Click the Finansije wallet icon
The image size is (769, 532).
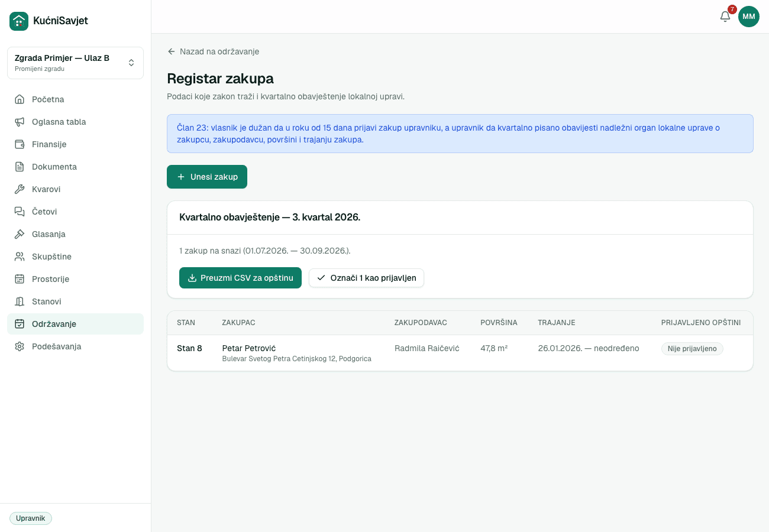click(20, 144)
